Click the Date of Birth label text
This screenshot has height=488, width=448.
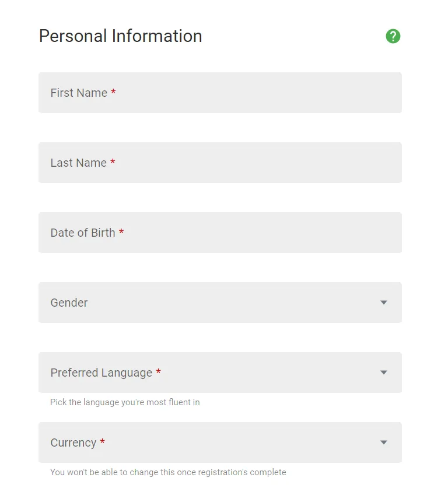83,233
